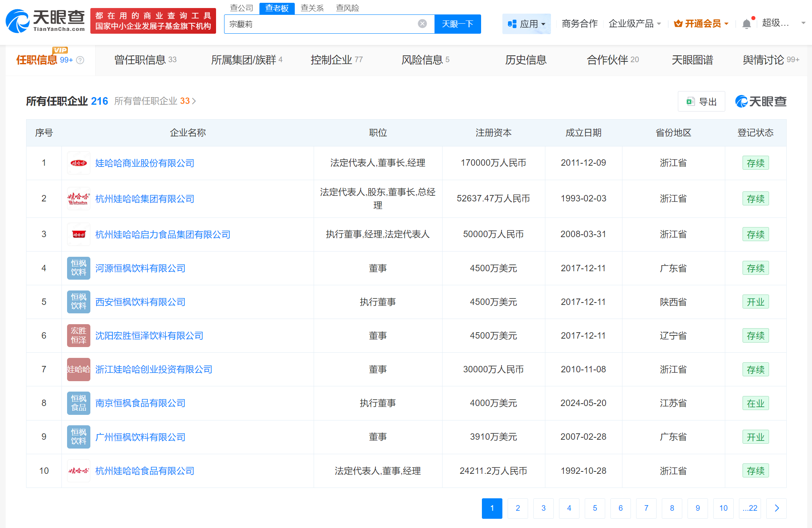Click the clear (X) icon in search box
The width and height of the screenshot is (812, 528).
click(x=422, y=23)
